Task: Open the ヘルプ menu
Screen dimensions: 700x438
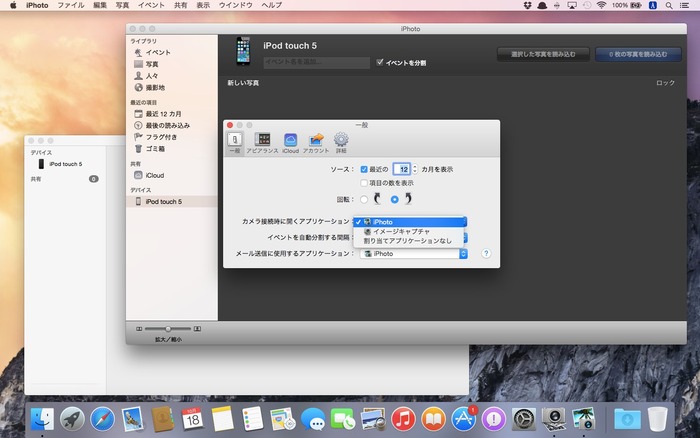Action: (x=271, y=5)
